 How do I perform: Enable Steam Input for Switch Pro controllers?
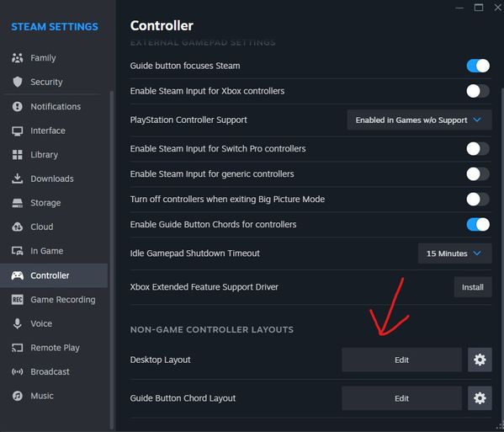point(478,148)
